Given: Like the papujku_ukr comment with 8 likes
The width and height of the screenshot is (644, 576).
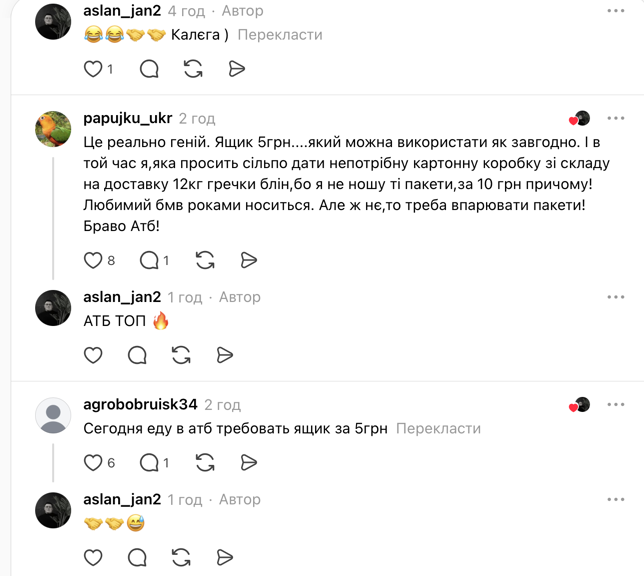Looking at the screenshot, I should [x=93, y=260].
